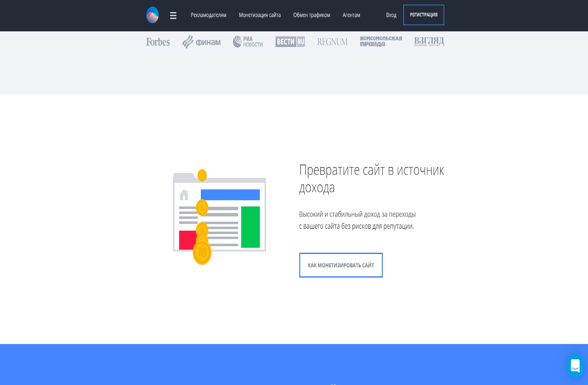This screenshot has width=588, height=385.
Task: Click the website-with-coins illustration
Action: pyautogui.click(x=219, y=217)
